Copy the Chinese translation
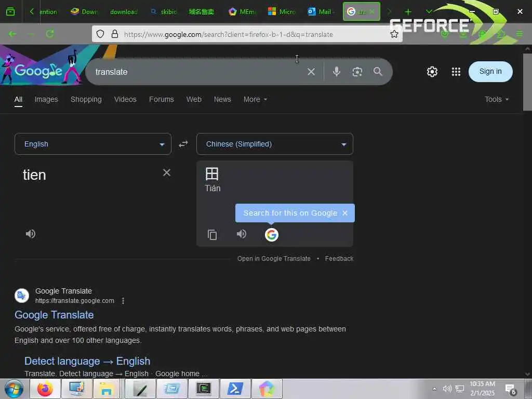This screenshot has height=399, width=532. pos(212,234)
